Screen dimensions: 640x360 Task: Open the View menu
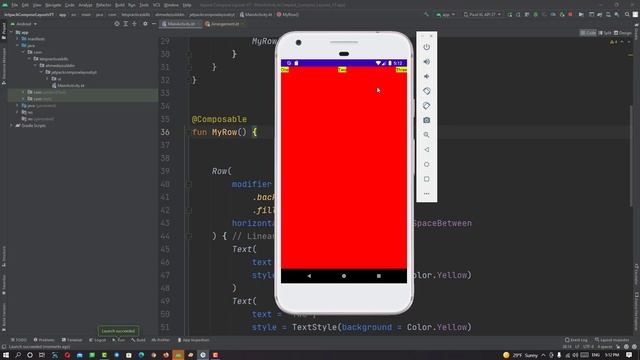click(37, 5)
